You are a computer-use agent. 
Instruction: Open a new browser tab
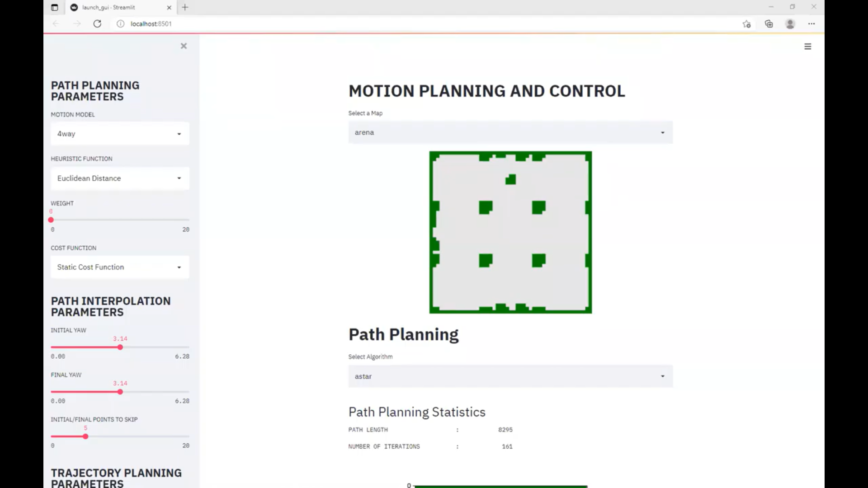[185, 7]
